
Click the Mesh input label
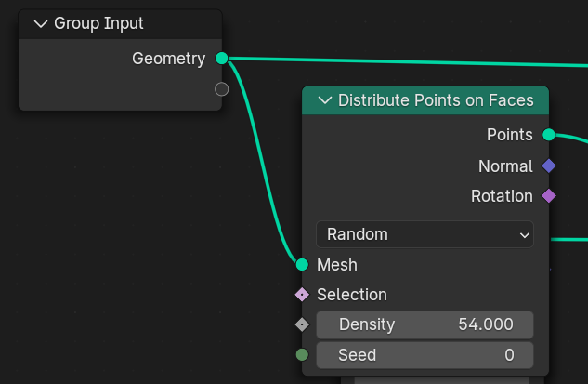coord(337,265)
